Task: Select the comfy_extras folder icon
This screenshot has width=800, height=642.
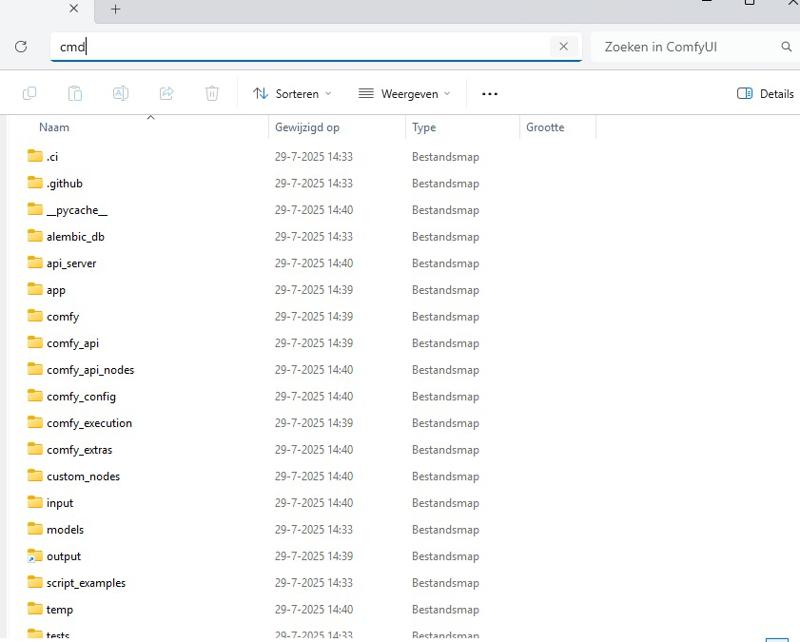Action: coord(35,449)
